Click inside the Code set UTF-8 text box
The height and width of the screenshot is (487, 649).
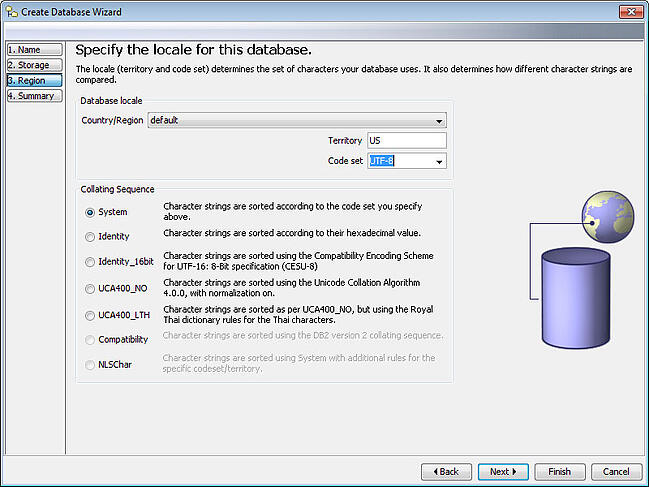pyautogui.click(x=400, y=161)
